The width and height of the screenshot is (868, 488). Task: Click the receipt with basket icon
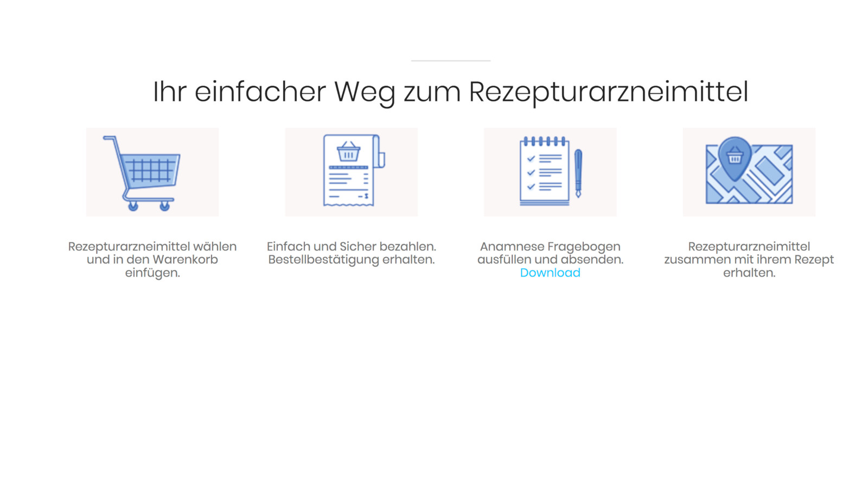click(x=351, y=172)
